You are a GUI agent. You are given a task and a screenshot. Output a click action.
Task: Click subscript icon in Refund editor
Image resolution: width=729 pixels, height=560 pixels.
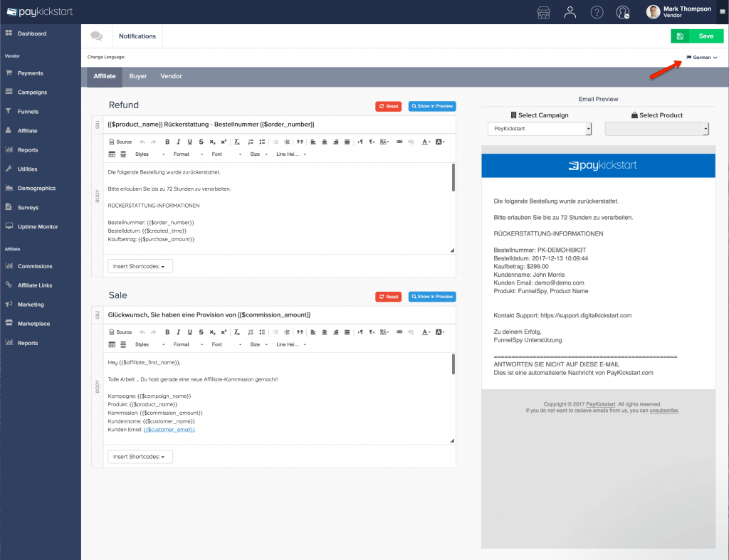(212, 142)
